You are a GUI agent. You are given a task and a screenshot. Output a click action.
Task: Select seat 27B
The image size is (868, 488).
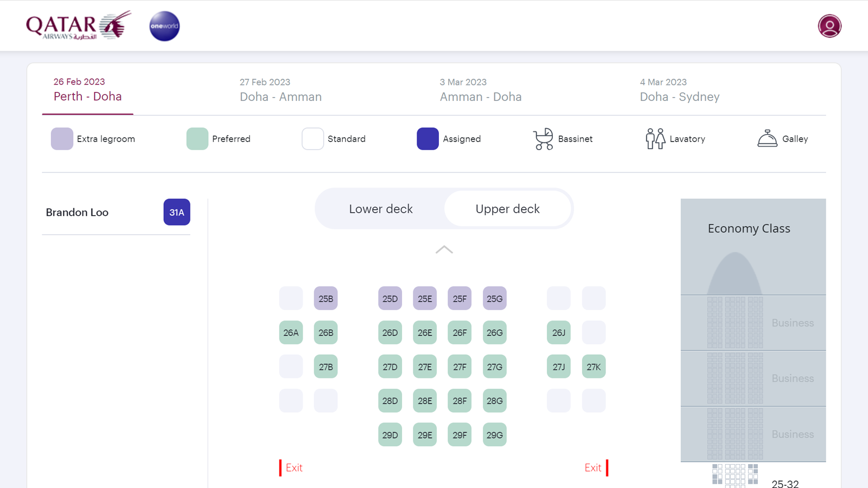(326, 367)
